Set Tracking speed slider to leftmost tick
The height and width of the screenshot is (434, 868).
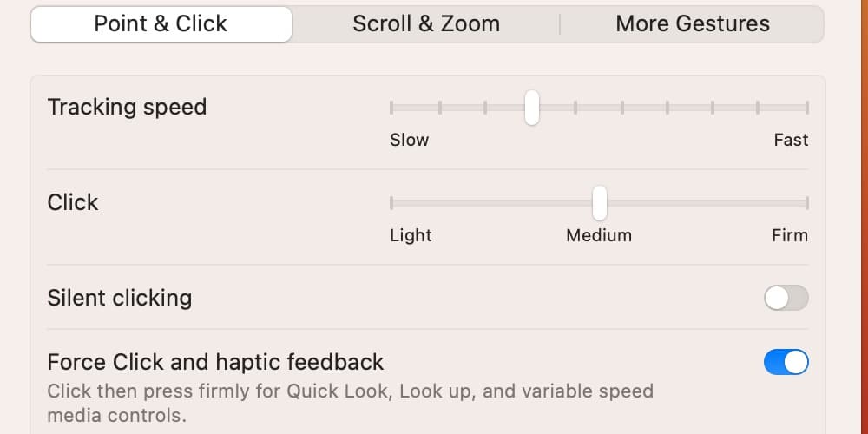tap(391, 108)
